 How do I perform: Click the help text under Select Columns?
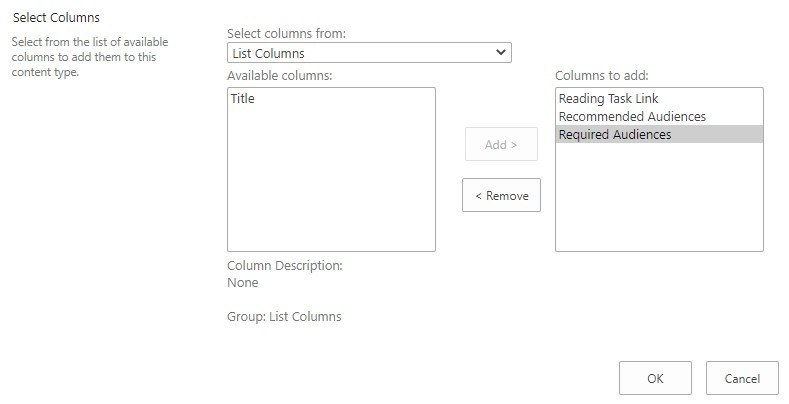(89, 57)
